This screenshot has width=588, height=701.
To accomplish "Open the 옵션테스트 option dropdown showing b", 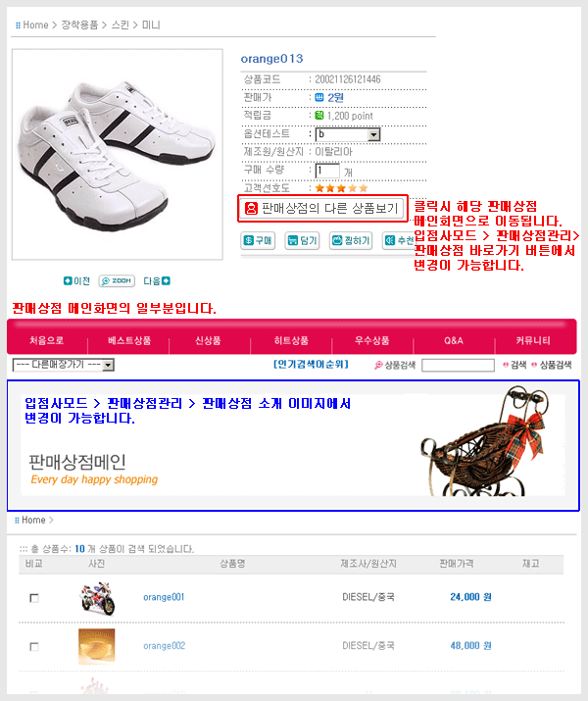I will [348, 134].
